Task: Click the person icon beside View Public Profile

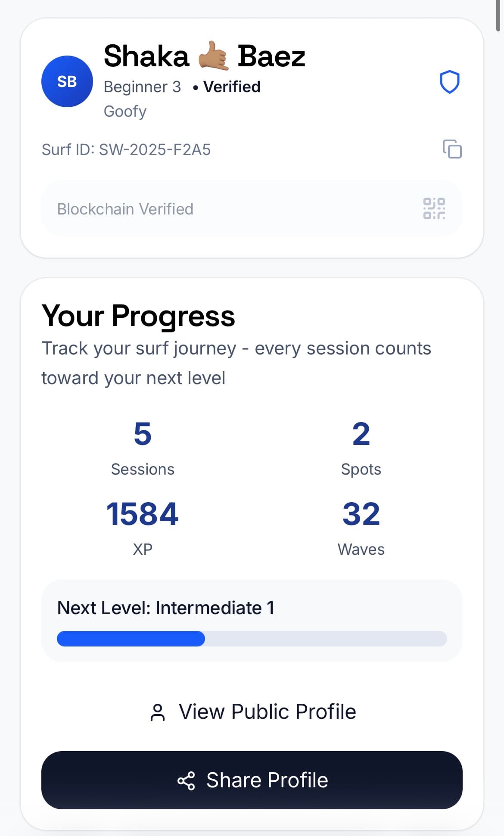Action: coord(158,712)
